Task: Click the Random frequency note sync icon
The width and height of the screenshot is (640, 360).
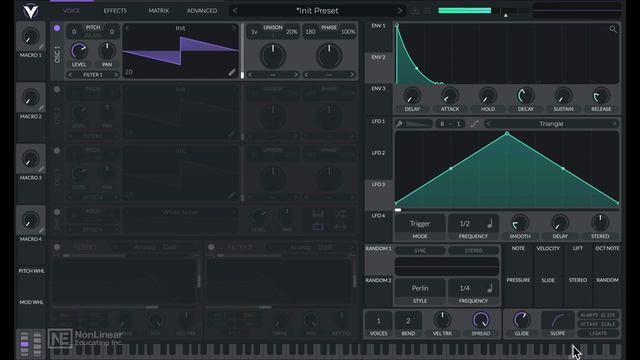Action: (x=490, y=288)
